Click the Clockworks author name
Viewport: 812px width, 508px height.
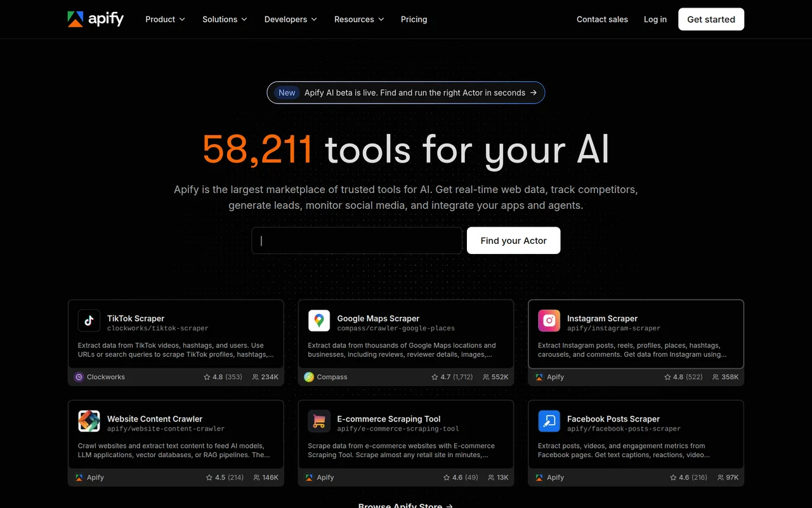pos(106,377)
